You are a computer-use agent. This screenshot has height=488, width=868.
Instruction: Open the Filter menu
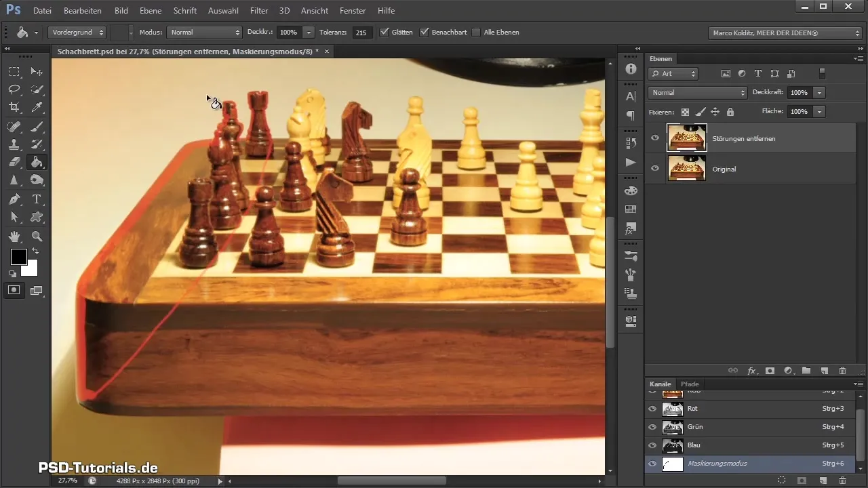tap(259, 11)
